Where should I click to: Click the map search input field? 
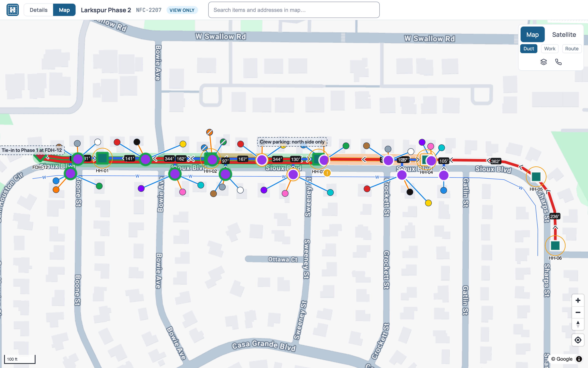[x=294, y=10]
